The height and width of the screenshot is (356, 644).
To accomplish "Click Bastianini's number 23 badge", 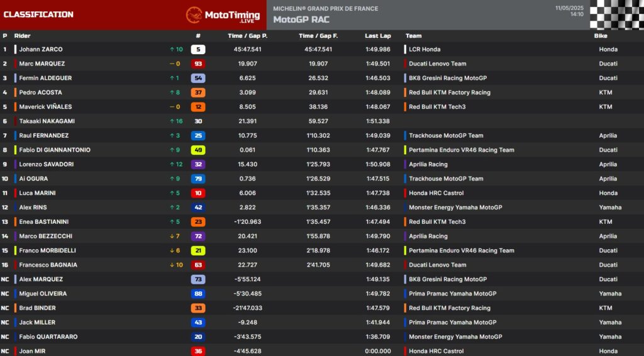I will pyautogui.click(x=198, y=222).
